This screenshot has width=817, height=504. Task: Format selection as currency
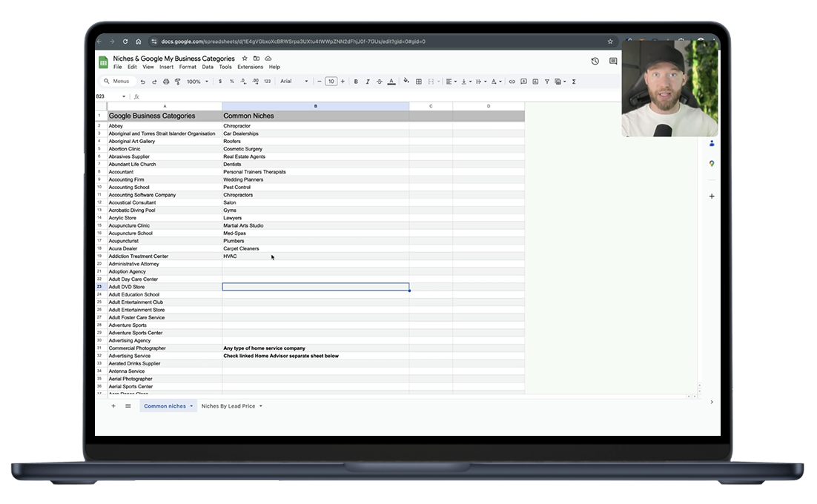220,82
